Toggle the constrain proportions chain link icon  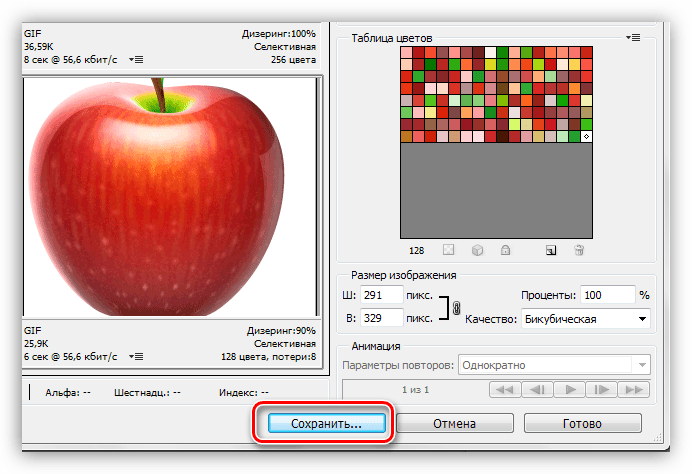[x=457, y=307]
